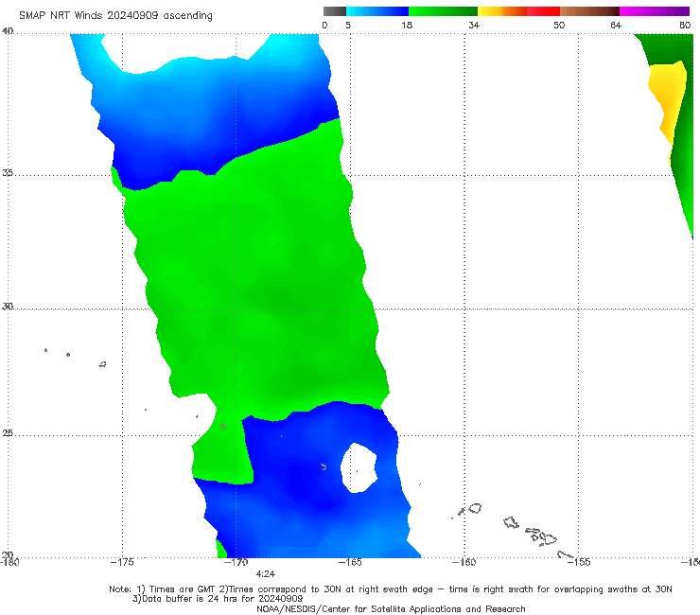The height and width of the screenshot is (615, 700).
Task: Click the 'Data buffer is 24 hrs' note
Action: (x=218, y=599)
